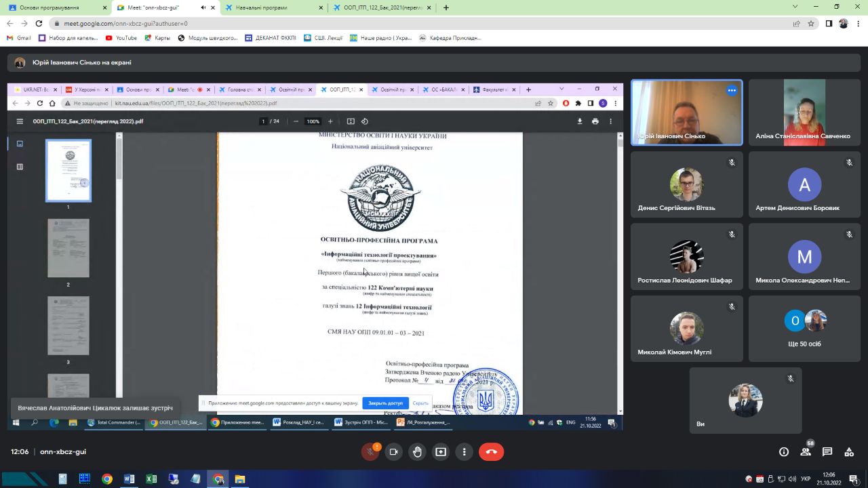This screenshot has width=868, height=488.
Task: Click Закрыть доступ in shared screen notification
Action: 385,403
